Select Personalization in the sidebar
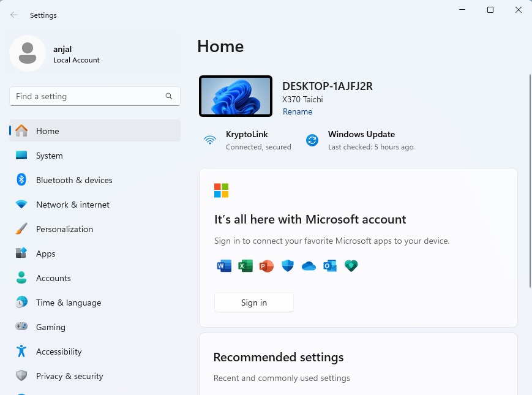Viewport: 532px width, 395px height. (x=95, y=228)
